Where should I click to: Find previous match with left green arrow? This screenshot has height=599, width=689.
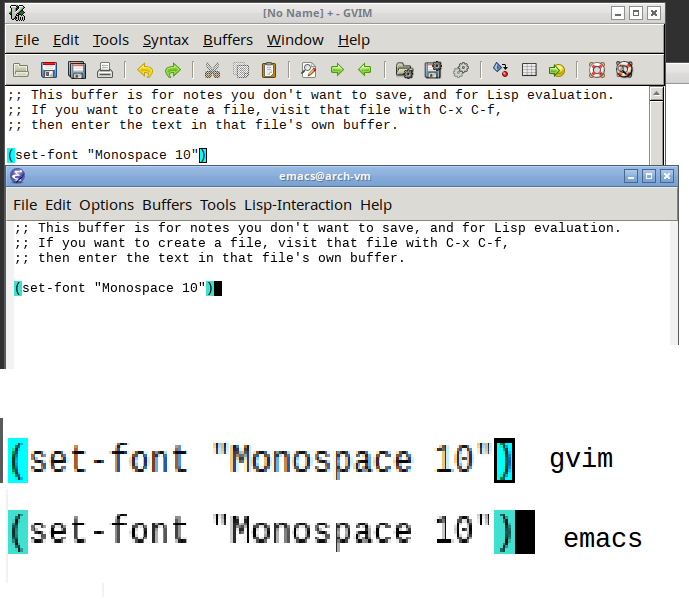[x=365, y=69]
